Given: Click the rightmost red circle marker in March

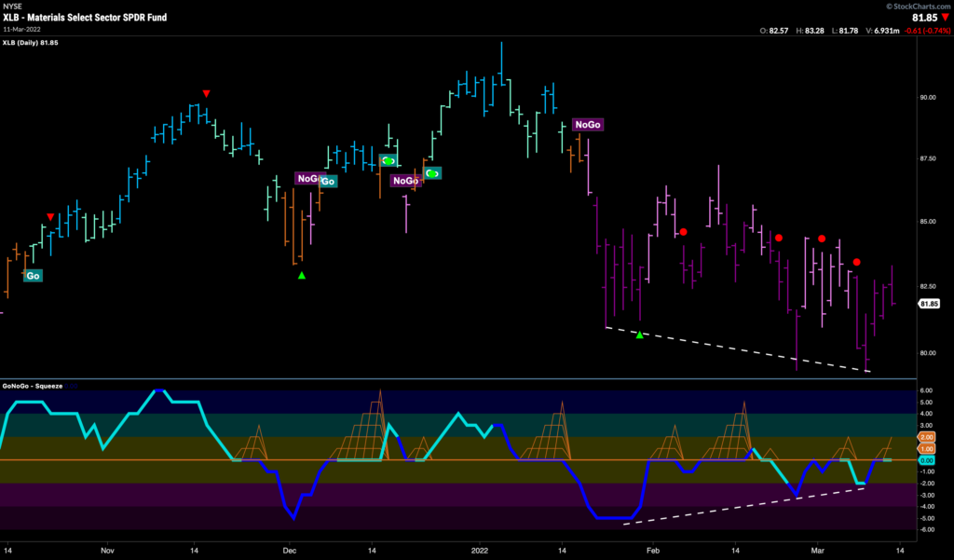Looking at the screenshot, I should pyautogui.click(x=857, y=263).
